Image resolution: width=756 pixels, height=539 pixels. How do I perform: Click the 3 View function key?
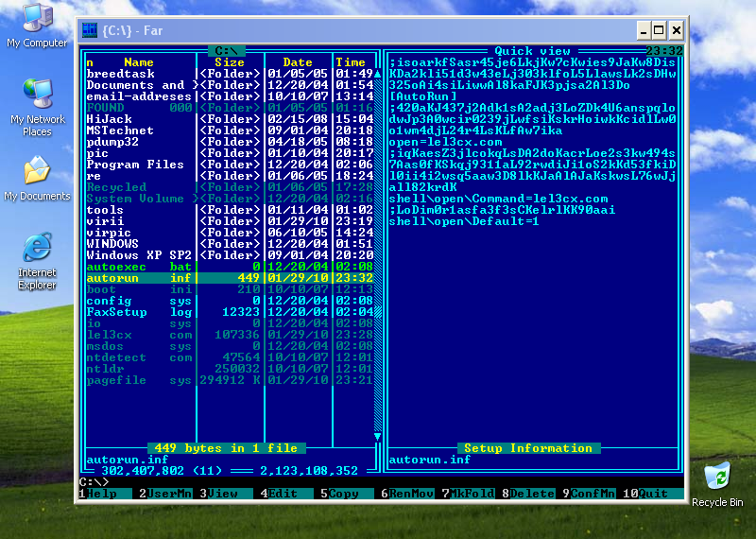coord(226,494)
